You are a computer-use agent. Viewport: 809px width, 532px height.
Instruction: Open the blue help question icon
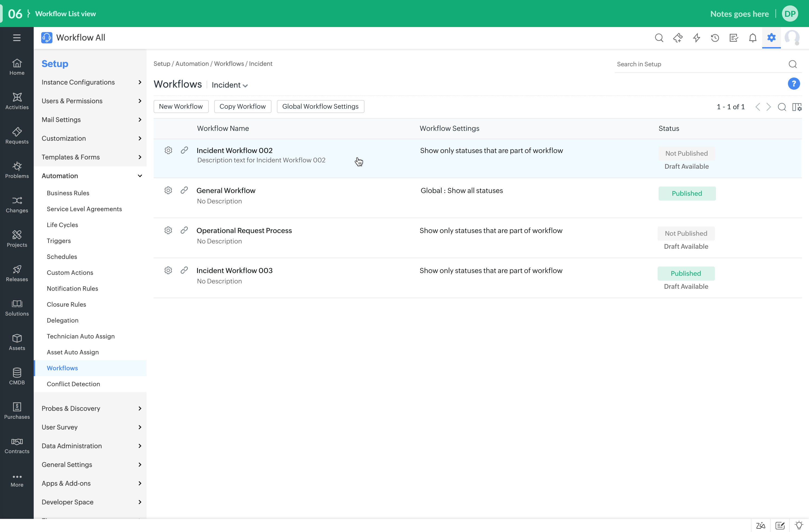tap(794, 84)
